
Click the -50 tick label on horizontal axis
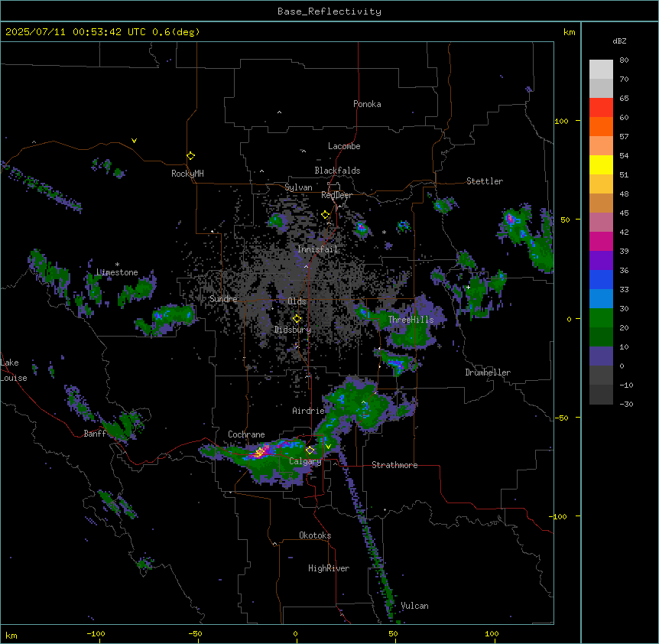click(195, 633)
